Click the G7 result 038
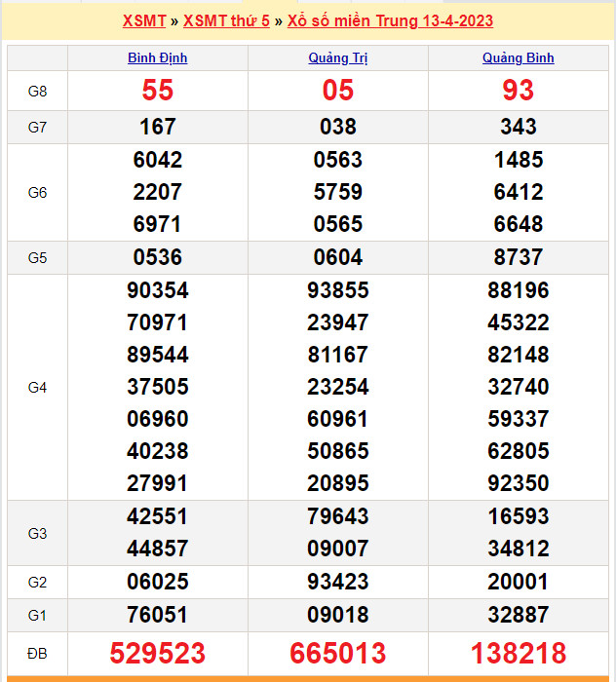The image size is (616, 682). click(338, 127)
